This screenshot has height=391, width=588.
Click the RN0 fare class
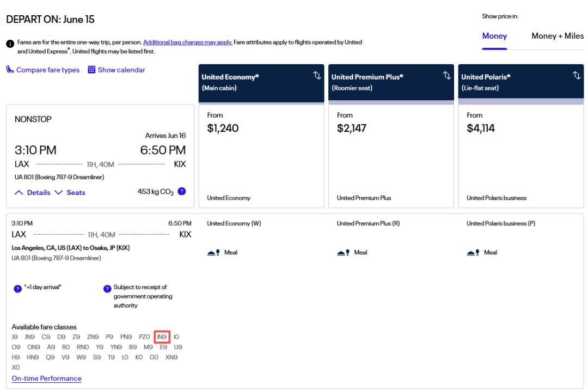coord(83,347)
